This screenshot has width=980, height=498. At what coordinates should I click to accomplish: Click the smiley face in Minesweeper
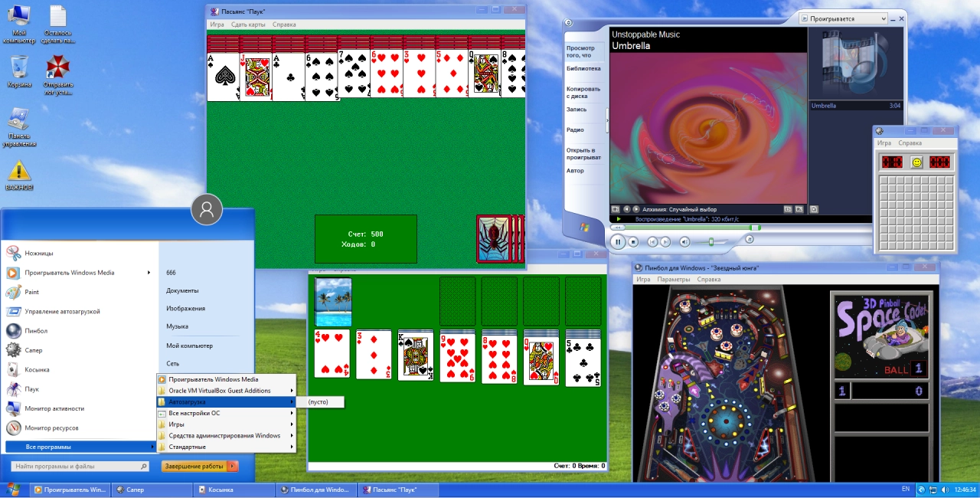click(x=916, y=162)
